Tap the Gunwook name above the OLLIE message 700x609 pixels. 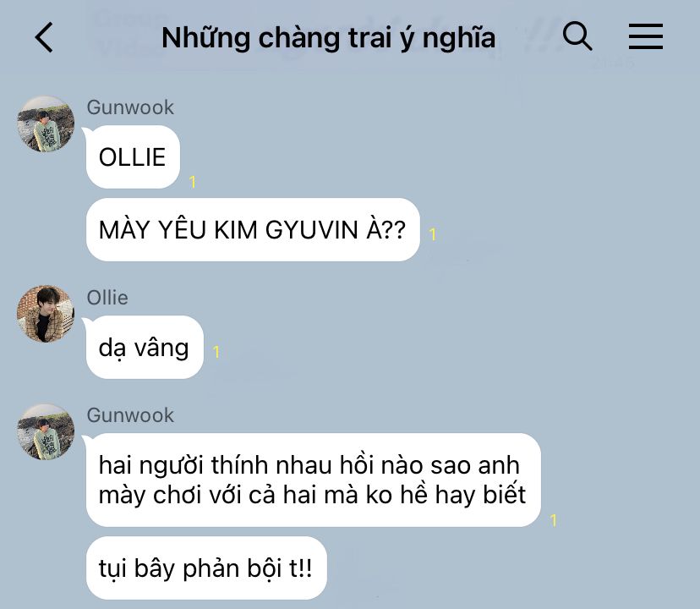(130, 107)
